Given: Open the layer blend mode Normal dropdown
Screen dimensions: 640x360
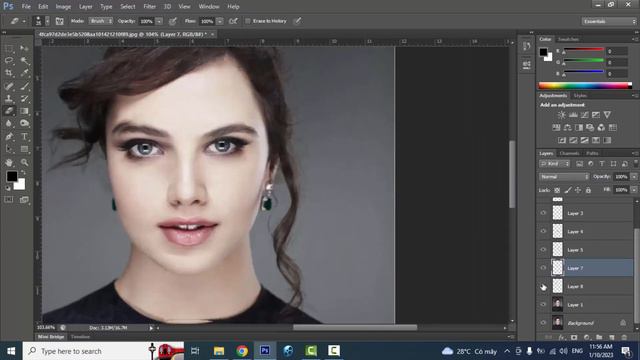Looking at the screenshot, I should point(564,177).
